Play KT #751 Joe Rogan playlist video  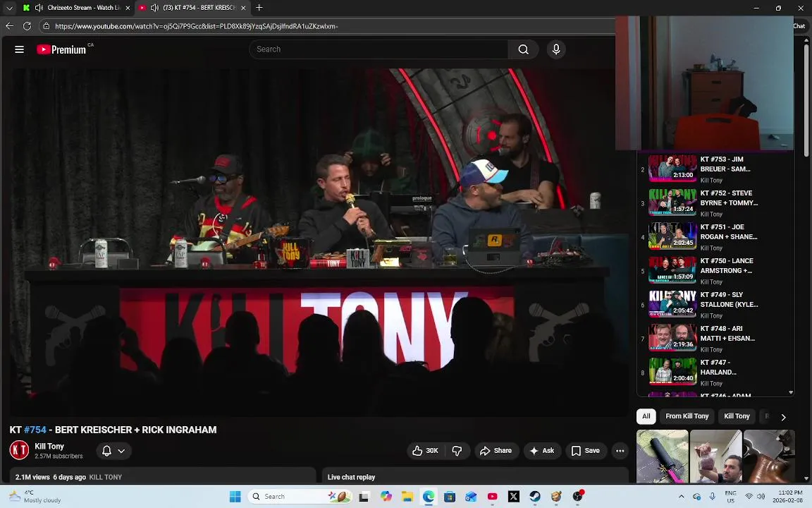coord(672,236)
